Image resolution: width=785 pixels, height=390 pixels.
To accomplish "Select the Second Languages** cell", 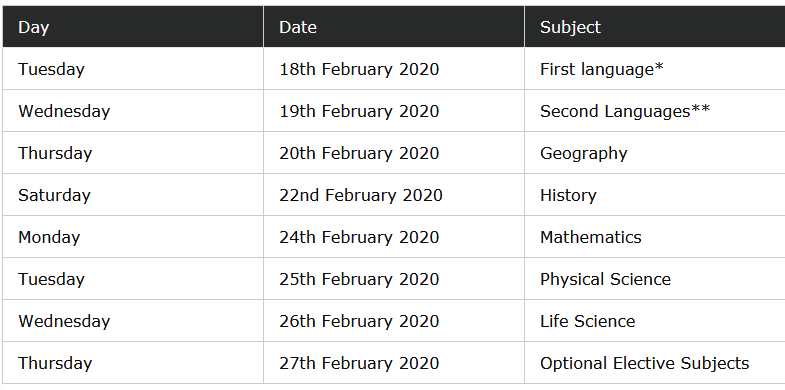I will tap(655, 111).
